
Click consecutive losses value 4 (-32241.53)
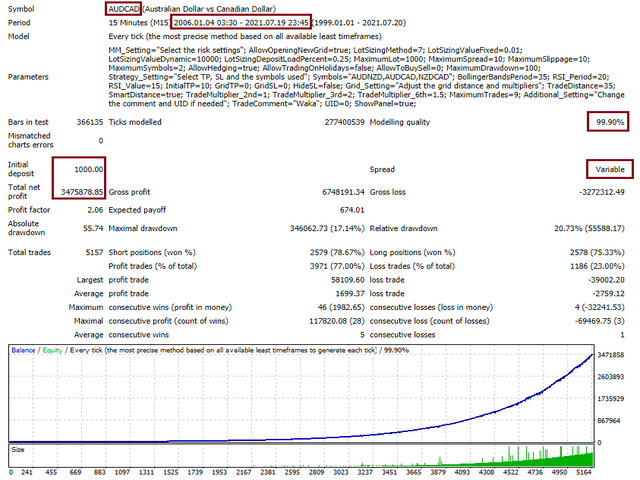(600, 307)
